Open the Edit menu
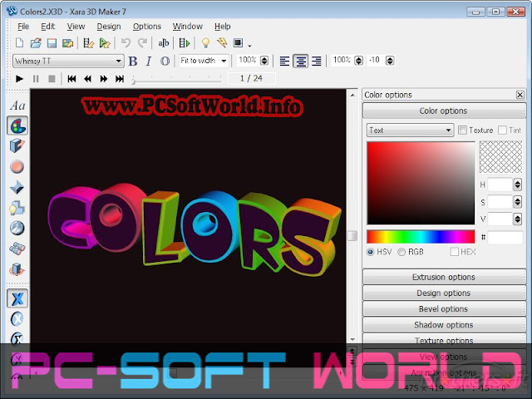Screen dimensions: 532x399 coord(48,27)
